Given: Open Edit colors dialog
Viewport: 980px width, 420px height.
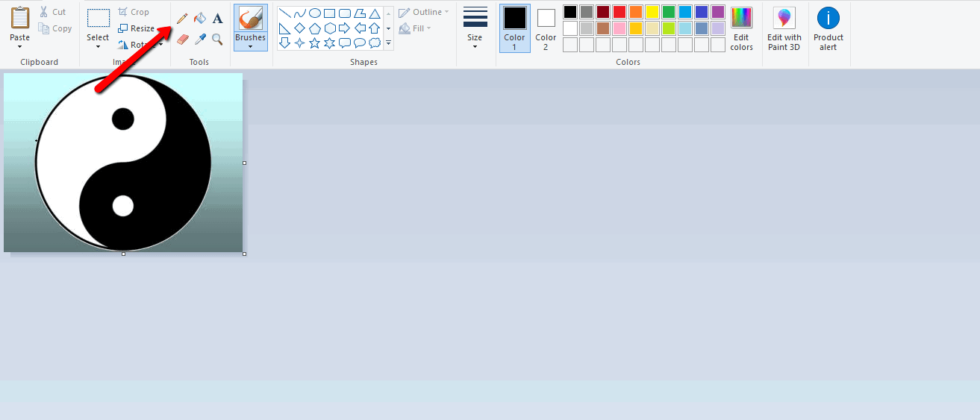Looking at the screenshot, I should pos(741,28).
